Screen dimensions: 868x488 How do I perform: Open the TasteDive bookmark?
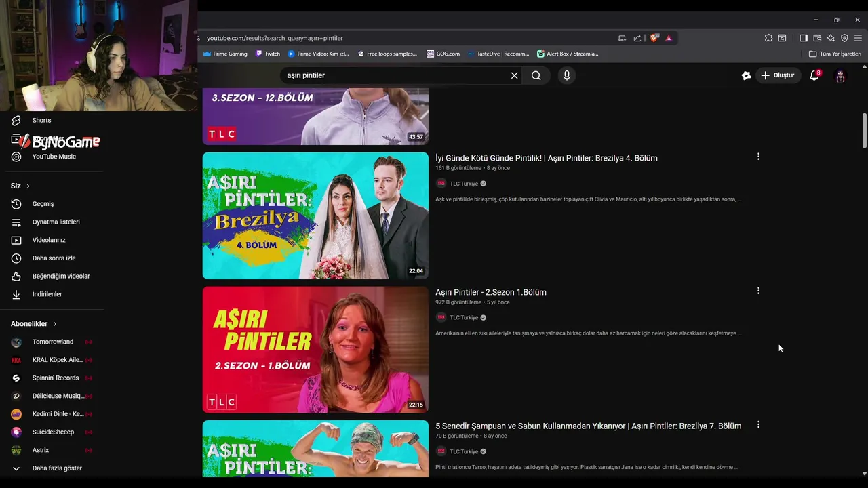[x=498, y=54]
